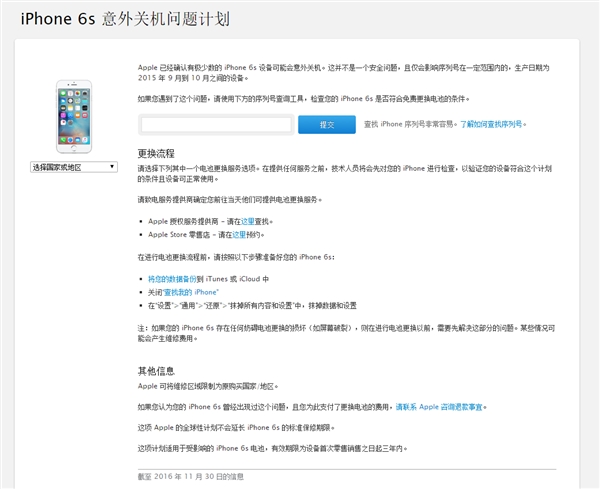Image resolution: width=600 pixels, height=489 pixels.
Task: Click the 更换流程 section heading
Action: click(155, 154)
